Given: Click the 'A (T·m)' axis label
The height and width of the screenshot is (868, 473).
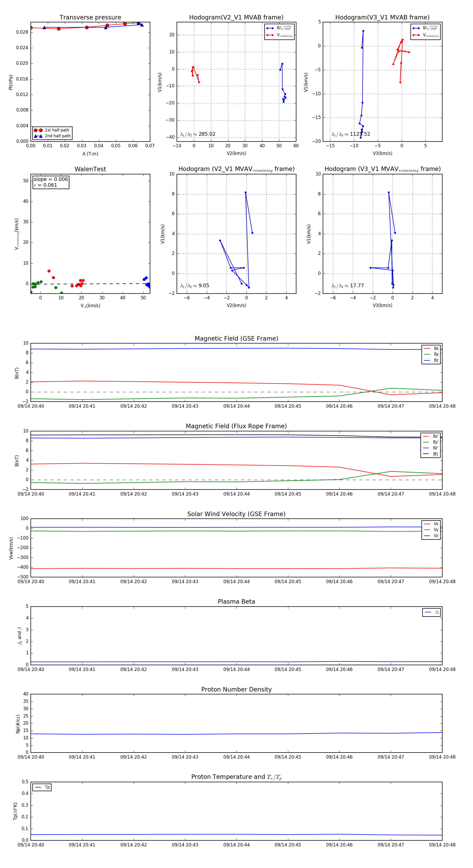Looking at the screenshot, I should [90, 154].
